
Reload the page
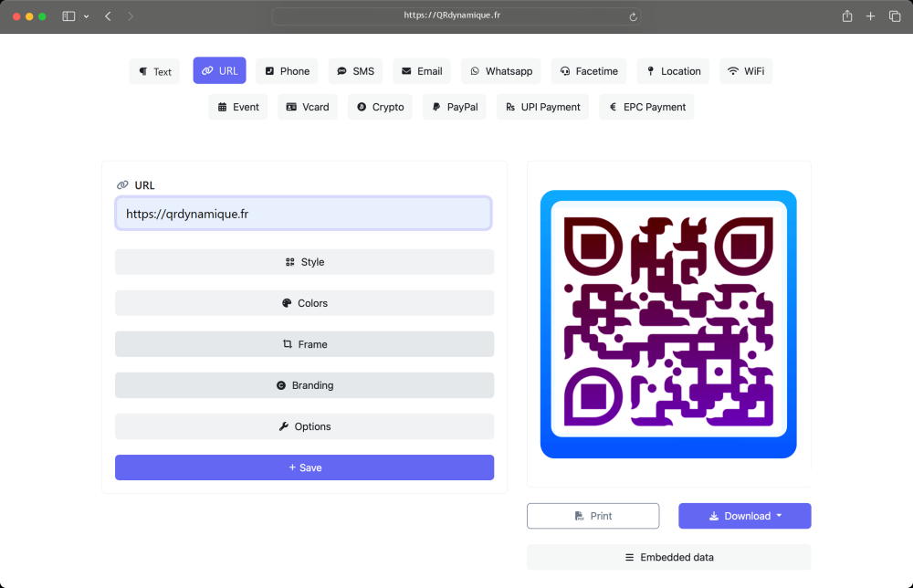click(x=633, y=16)
